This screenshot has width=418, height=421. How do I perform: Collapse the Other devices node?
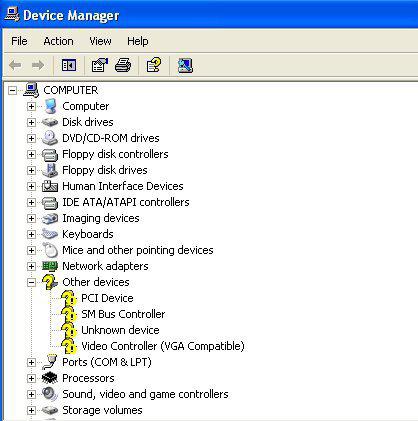point(31,282)
